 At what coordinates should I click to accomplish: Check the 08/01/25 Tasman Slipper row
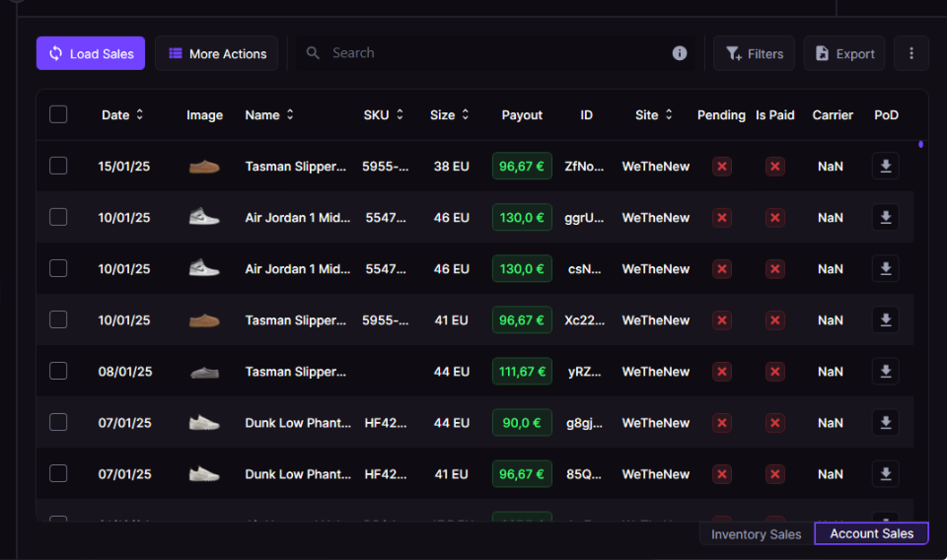click(x=58, y=371)
